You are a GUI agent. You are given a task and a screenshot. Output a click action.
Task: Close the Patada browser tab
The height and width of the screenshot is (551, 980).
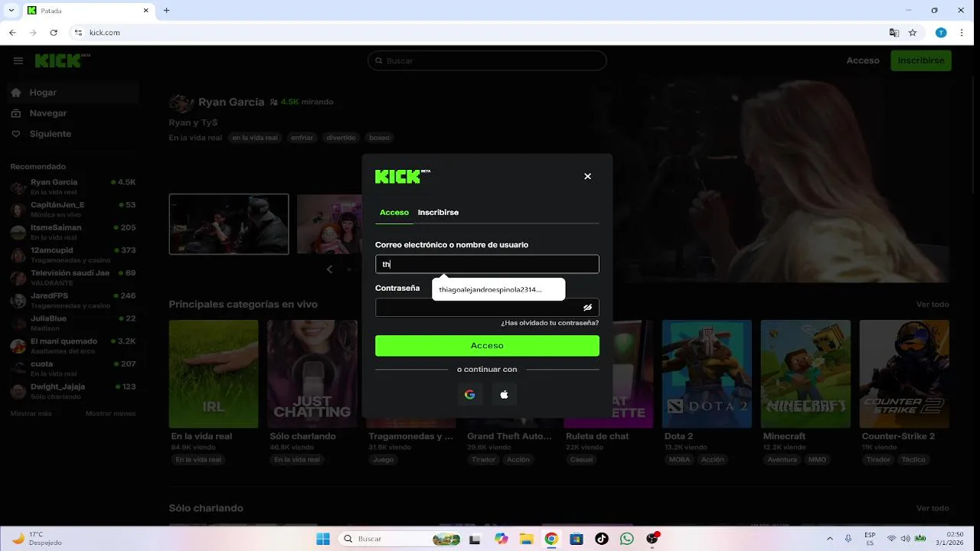pos(146,11)
